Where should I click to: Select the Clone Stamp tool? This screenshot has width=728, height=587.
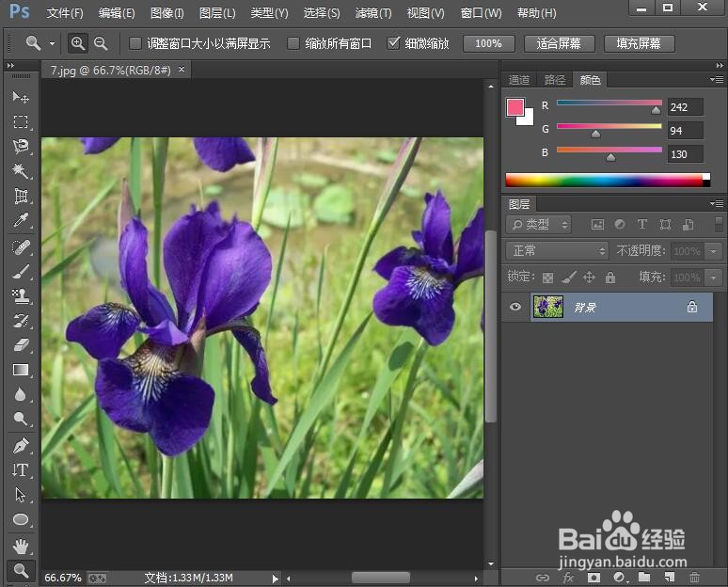[21, 295]
